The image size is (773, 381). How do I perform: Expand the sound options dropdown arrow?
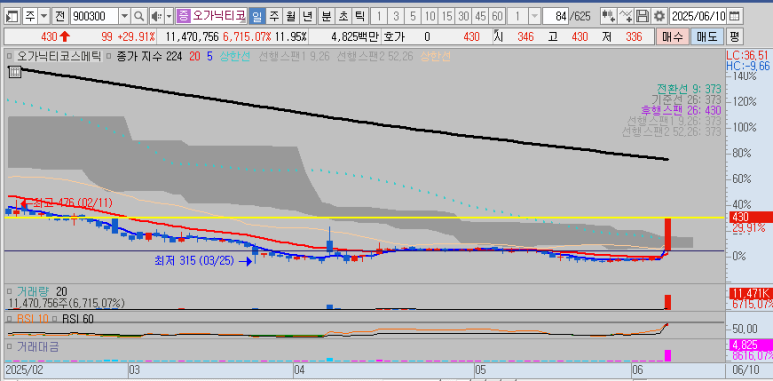169,17
